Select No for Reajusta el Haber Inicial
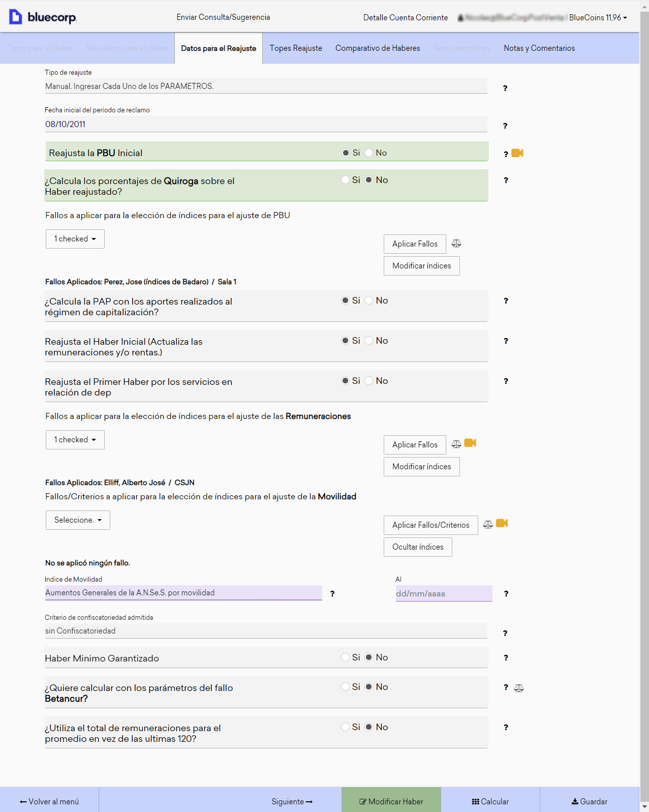649x812 pixels. click(369, 340)
